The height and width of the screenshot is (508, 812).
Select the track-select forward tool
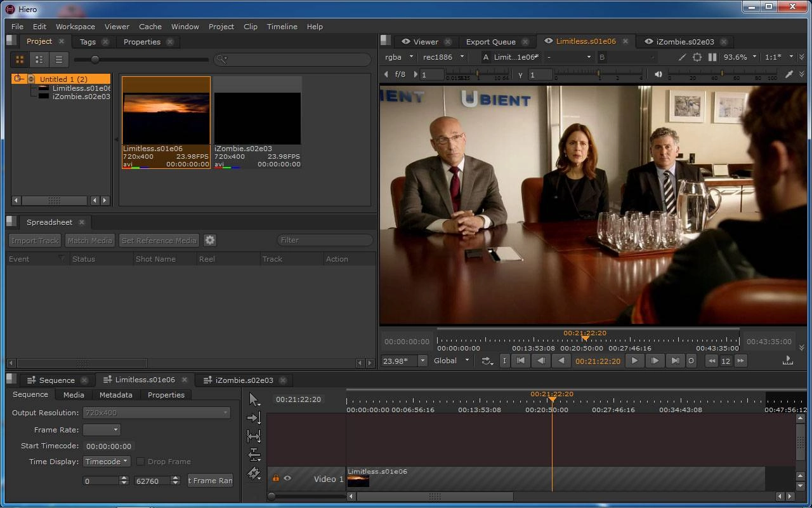pos(254,418)
